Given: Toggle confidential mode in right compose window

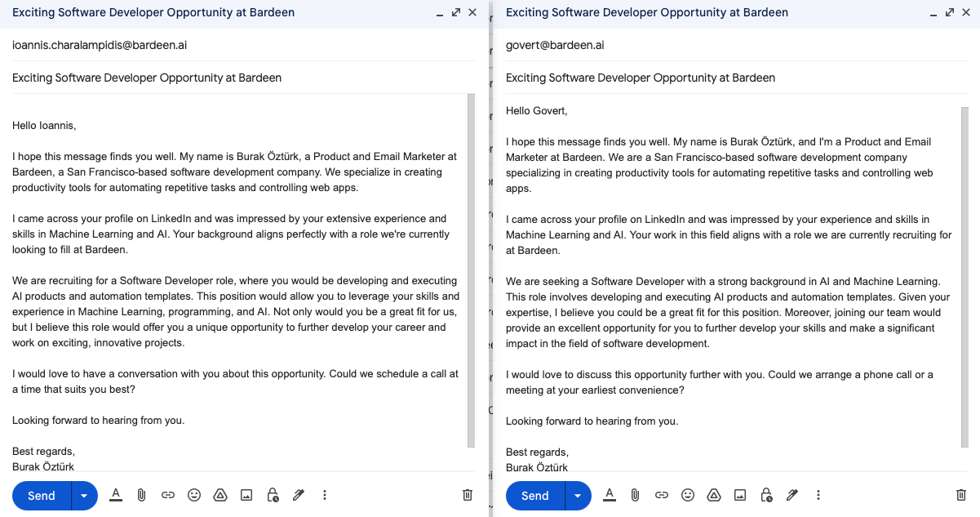Looking at the screenshot, I should click(766, 495).
